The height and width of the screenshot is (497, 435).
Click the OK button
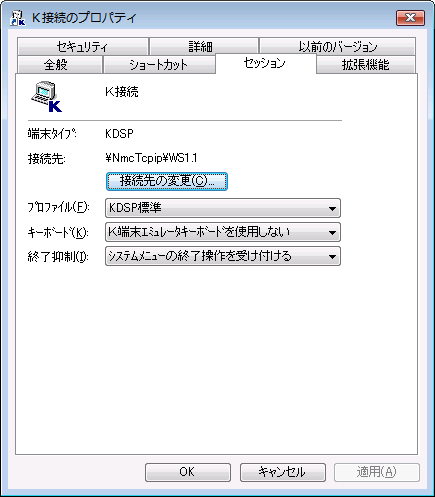[188, 472]
